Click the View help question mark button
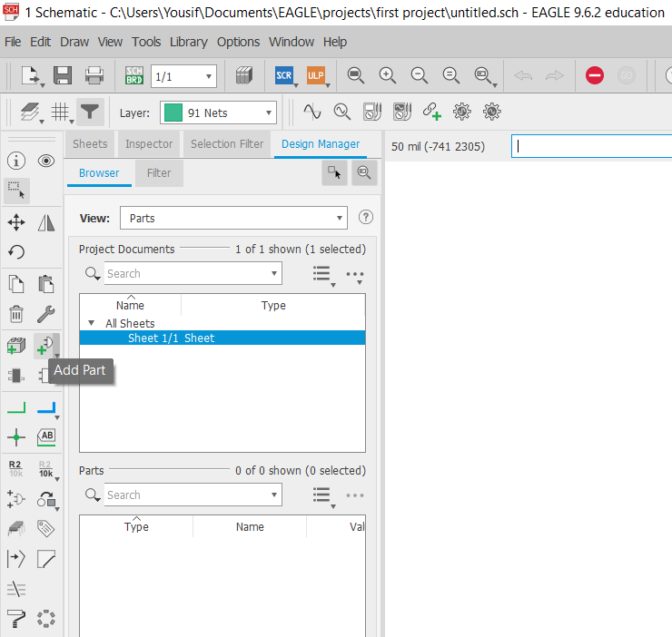Image resolution: width=672 pixels, height=637 pixels. point(366,217)
